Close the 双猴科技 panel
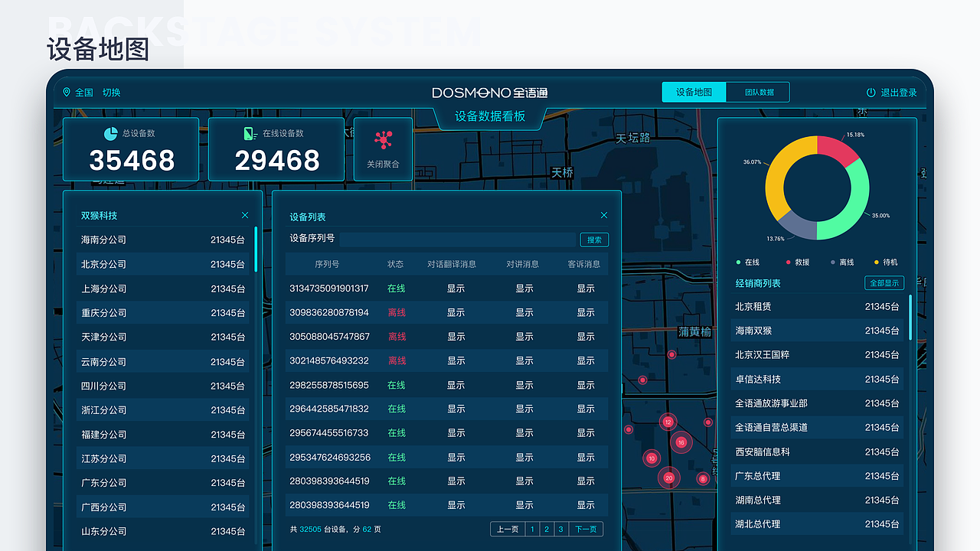 pyautogui.click(x=245, y=216)
